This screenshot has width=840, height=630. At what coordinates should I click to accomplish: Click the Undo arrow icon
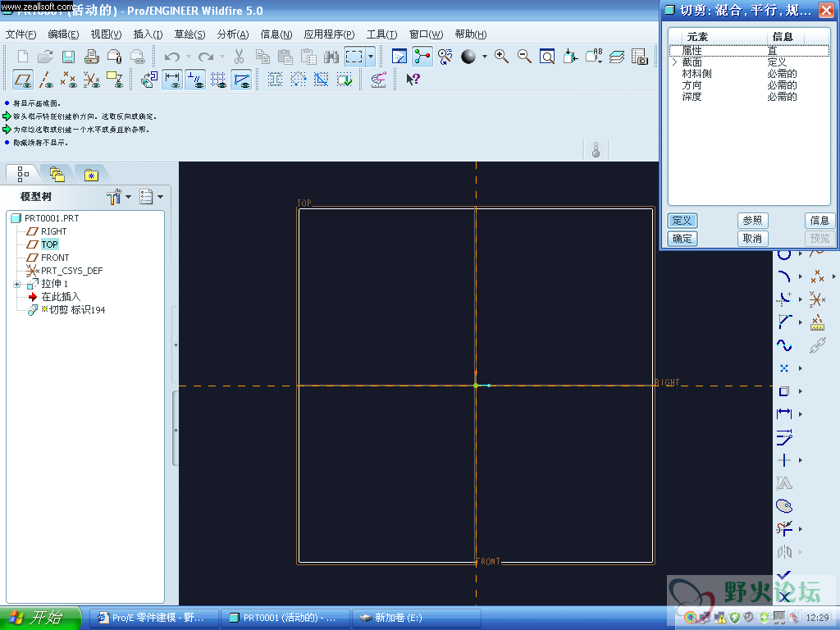tap(172, 57)
